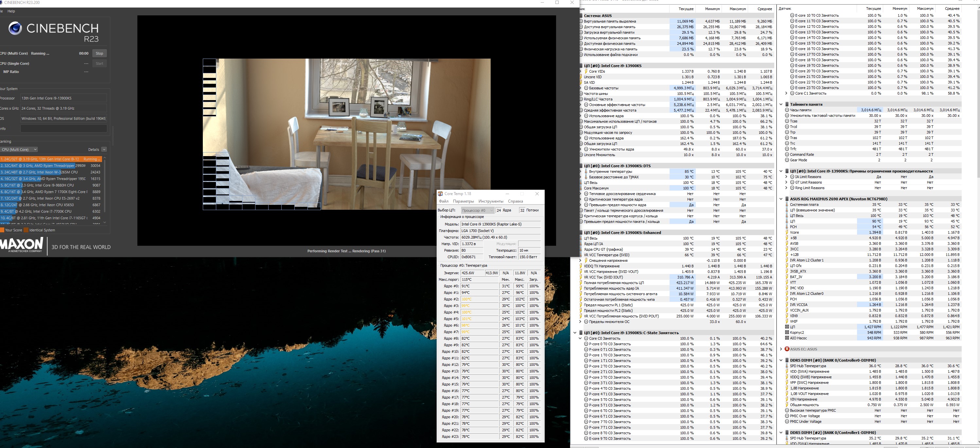980x448 pixels.
Task: Click the Core Temp application title icon
Action: coord(440,194)
